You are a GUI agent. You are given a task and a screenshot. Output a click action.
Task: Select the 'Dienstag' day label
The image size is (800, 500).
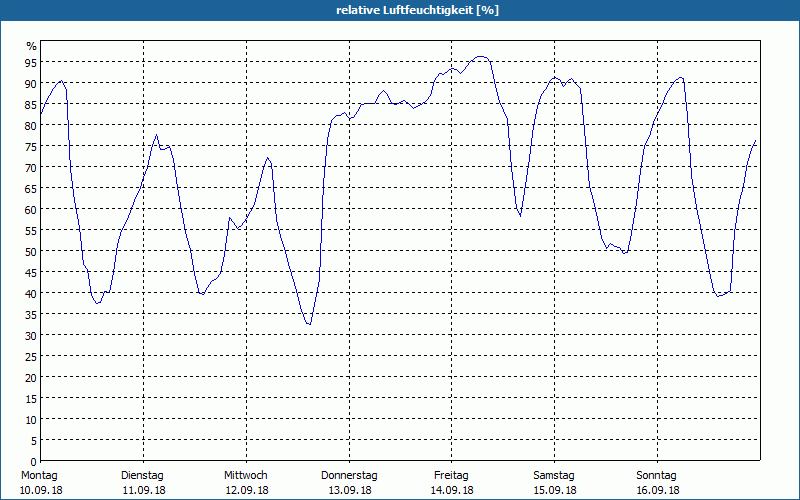coord(142,475)
